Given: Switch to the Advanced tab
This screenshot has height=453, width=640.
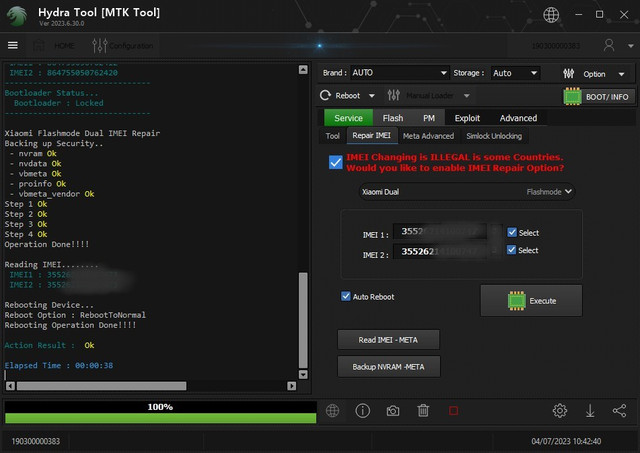Looking at the screenshot, I should 518,118.
